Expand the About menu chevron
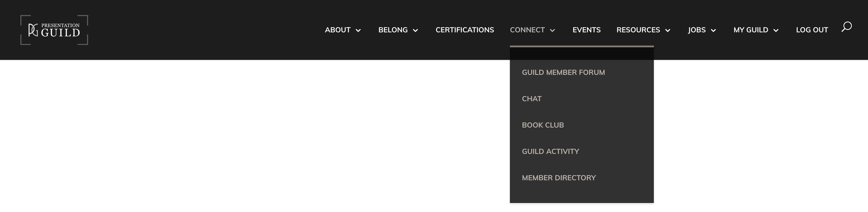Viewport: 868px width, 212px height. click(x=358, y=31)
